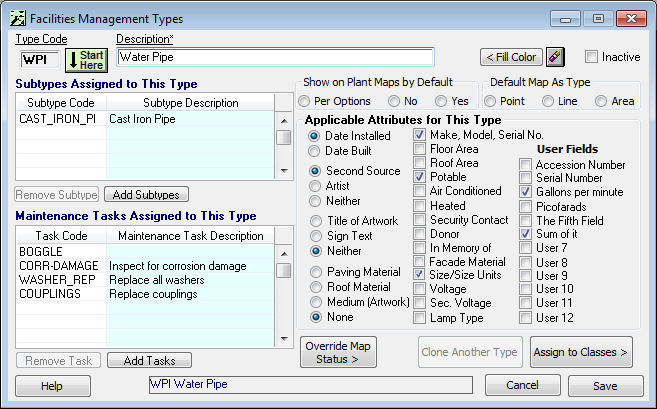
Task: Select the CAST_IRON_PI subtype row
Action: click(x=146, y=119)
